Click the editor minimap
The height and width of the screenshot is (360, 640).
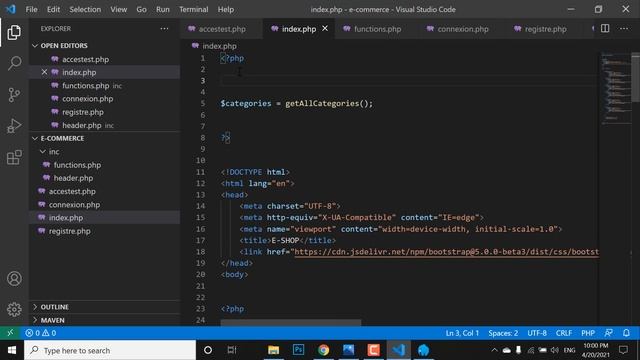(x=616, y=88)
